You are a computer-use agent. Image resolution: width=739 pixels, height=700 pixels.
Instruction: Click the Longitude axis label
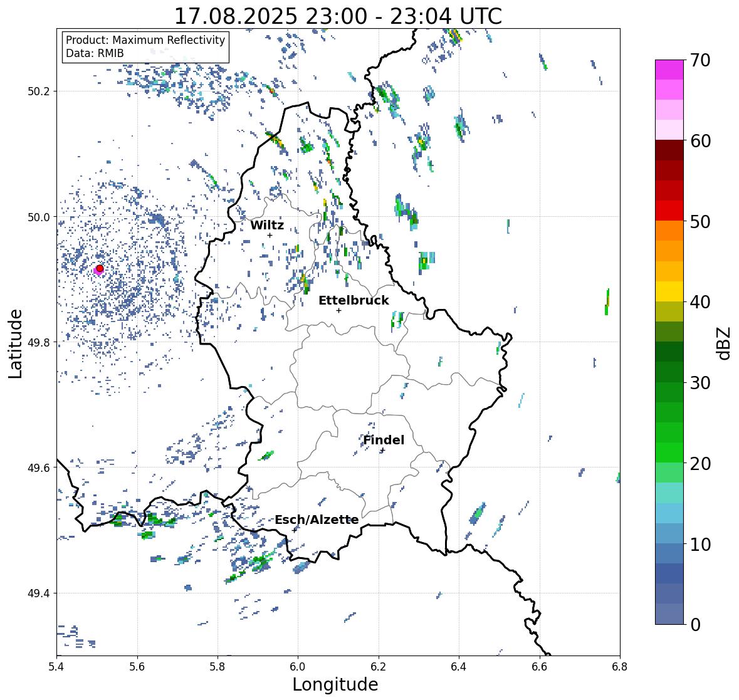coord(335,684)
